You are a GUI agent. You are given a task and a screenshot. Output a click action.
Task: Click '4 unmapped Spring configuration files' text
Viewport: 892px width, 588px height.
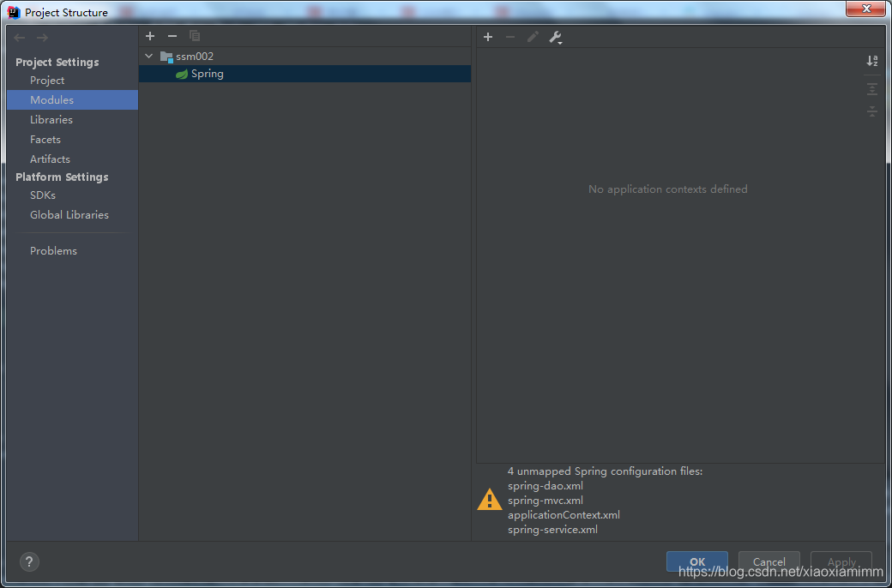tap(606, 471)
